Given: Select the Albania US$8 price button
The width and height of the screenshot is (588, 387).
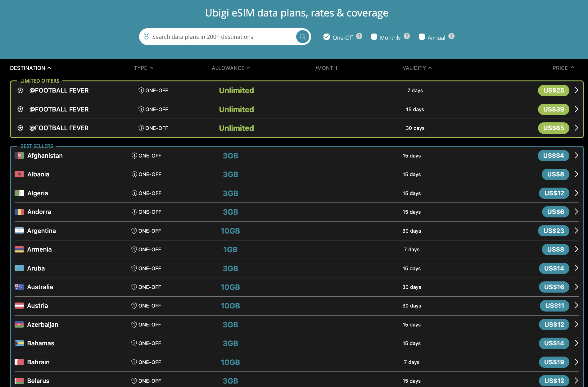Looking at the screenshot, I should coord(555,174).
